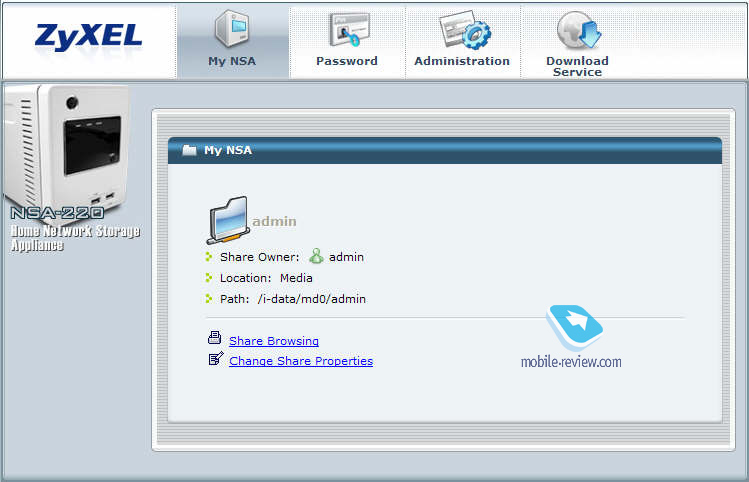Image resolution: width=749 pixels, height=482 pixels.
Task: Click the green share owner user icon
Action: coord(316,256)
